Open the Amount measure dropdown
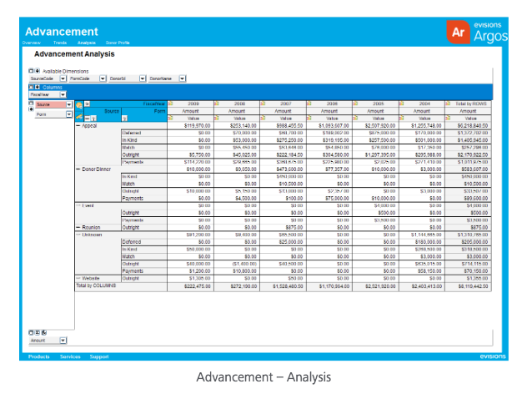The image size is (532, 399). pyautogui.click(x=63, y=341)
